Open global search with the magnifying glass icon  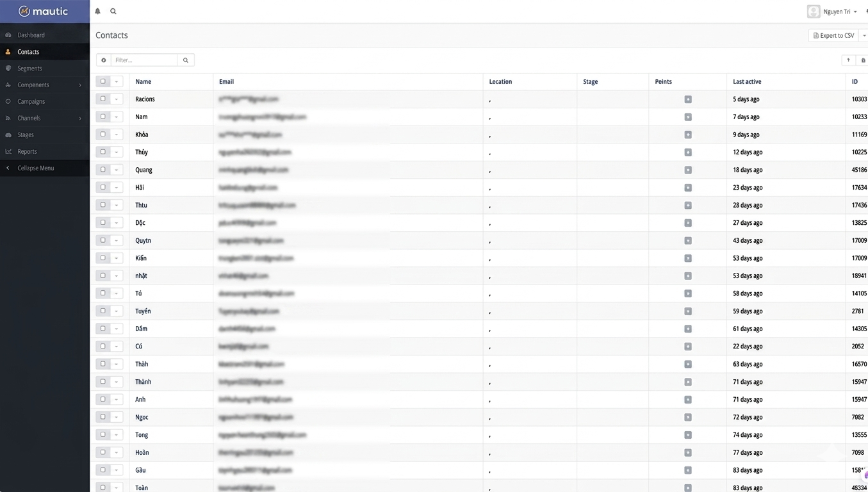click(113, 11)
